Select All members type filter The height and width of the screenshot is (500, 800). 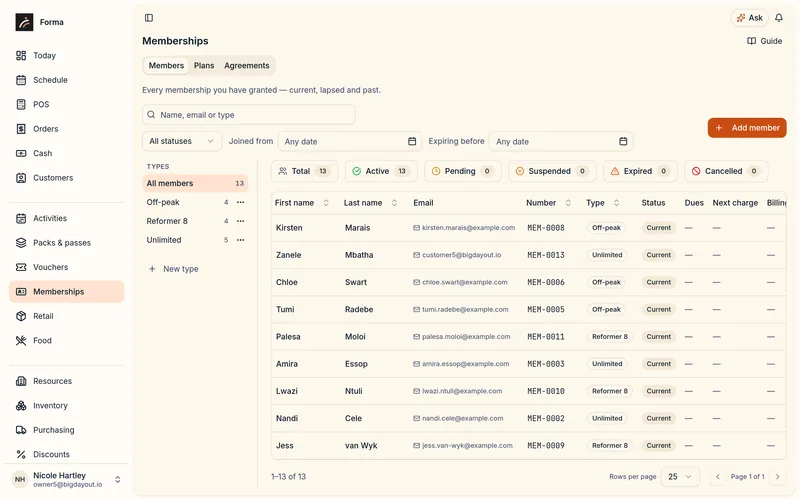click(x=195, y=184)
